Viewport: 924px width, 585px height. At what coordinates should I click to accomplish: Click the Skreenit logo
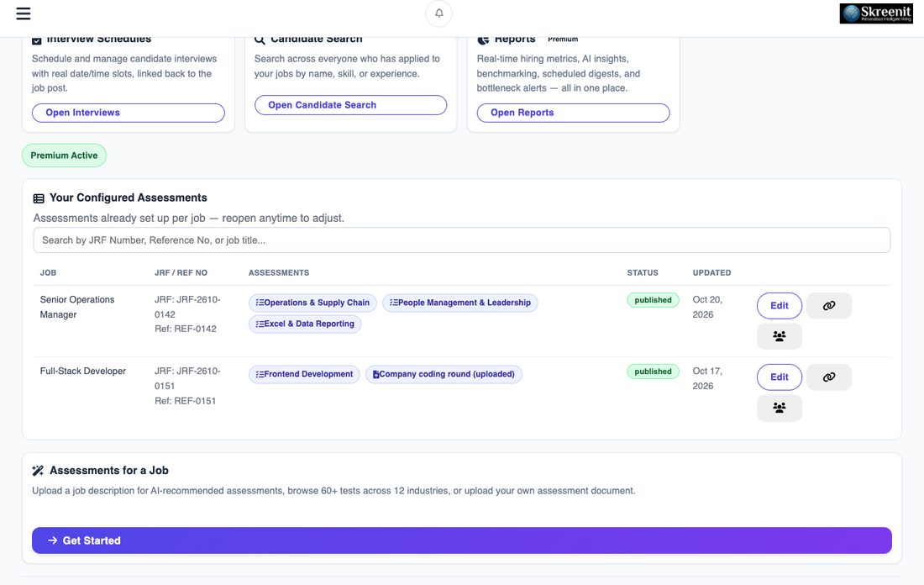pyautogui.click(x=876, y=13)
